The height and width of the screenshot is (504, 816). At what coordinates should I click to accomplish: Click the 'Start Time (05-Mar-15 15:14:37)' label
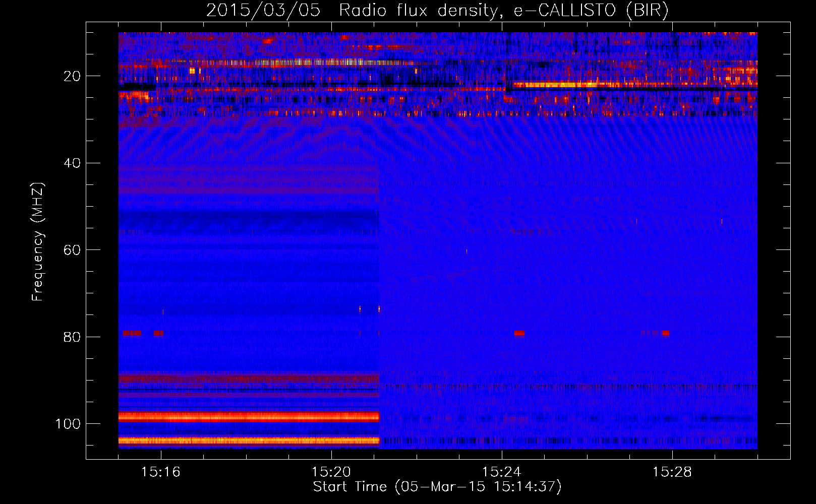click(x=437, y=487)
